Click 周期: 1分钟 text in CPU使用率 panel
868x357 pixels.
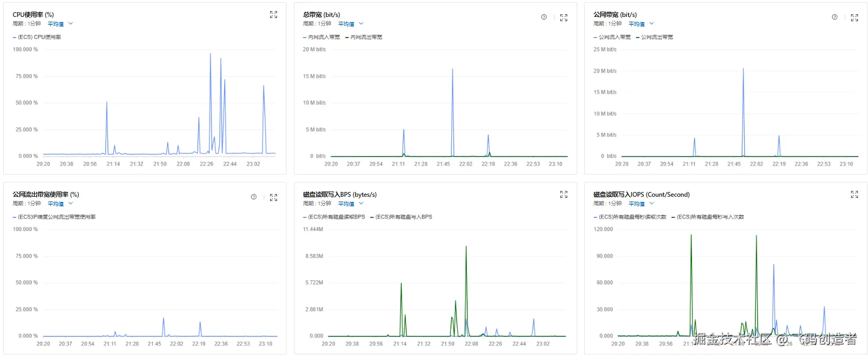(27, 24)
